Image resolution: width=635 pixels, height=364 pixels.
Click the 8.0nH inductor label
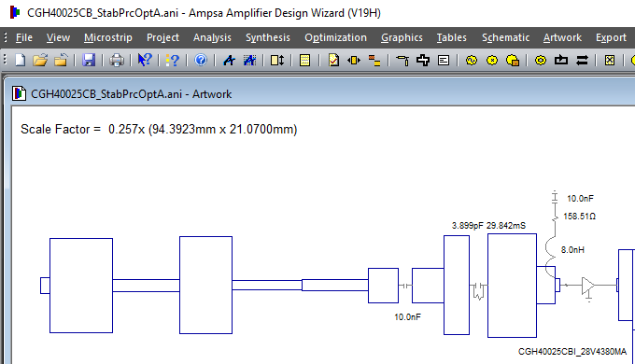(x=572, y=250)
